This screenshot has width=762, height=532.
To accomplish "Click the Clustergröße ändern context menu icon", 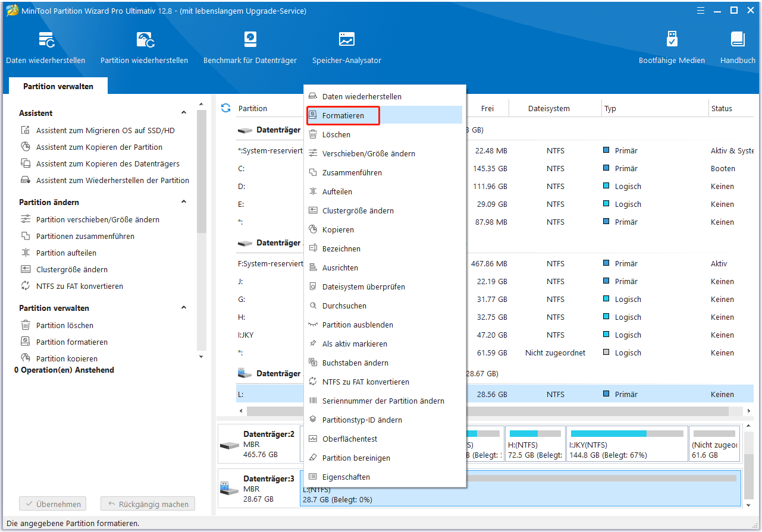I will (x=313, y=210).
